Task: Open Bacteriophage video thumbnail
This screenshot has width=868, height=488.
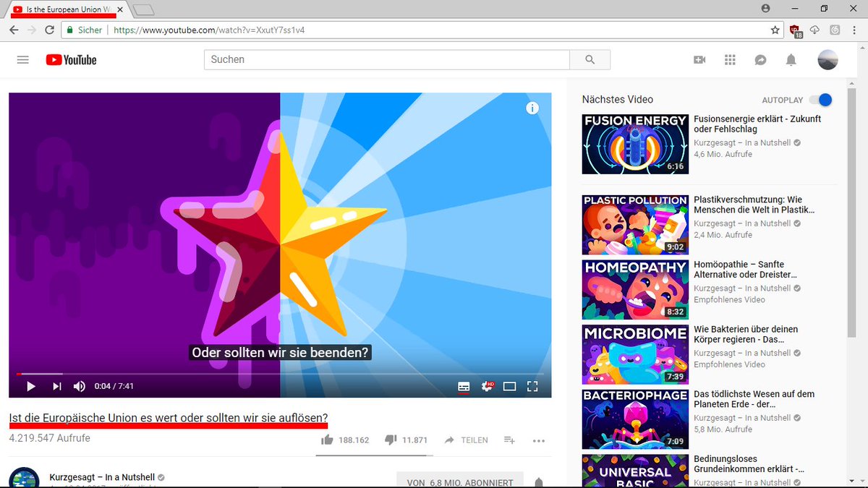Action: 635,419
